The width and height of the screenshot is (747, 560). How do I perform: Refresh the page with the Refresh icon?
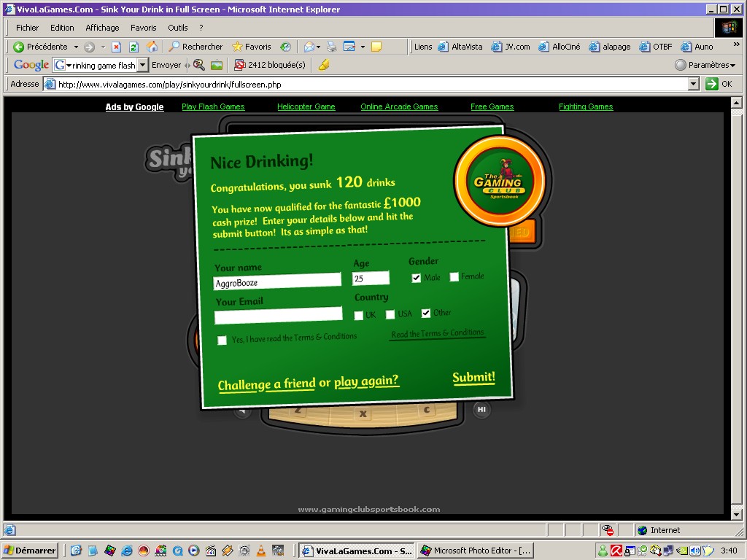point(134,47)
